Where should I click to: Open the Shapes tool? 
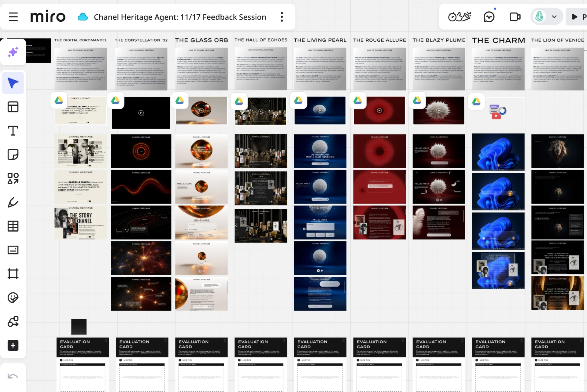(13, 178)
